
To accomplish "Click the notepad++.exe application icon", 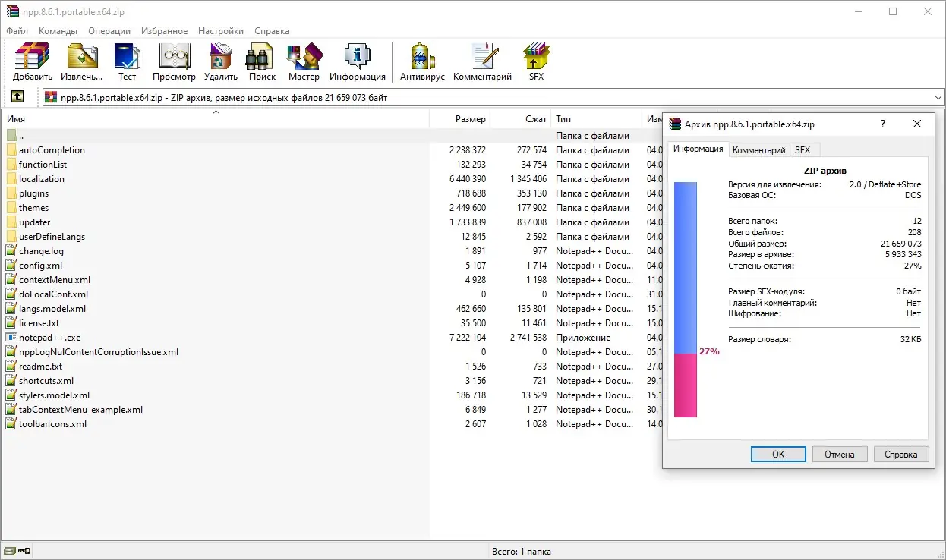I will click(x=11, y=338).
